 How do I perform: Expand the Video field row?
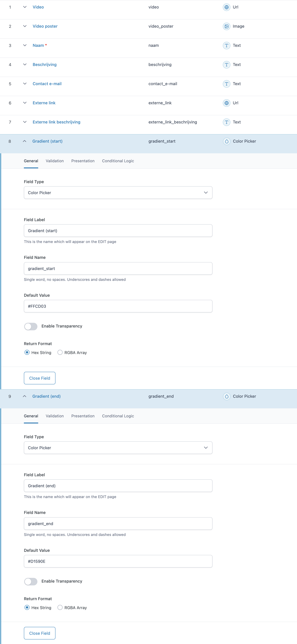click(25, 7)
